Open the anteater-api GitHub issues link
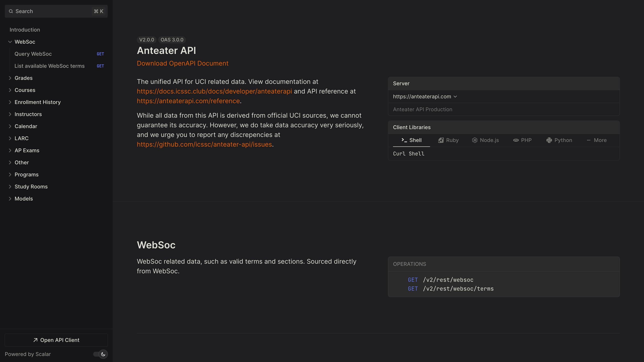 [204, 144]
